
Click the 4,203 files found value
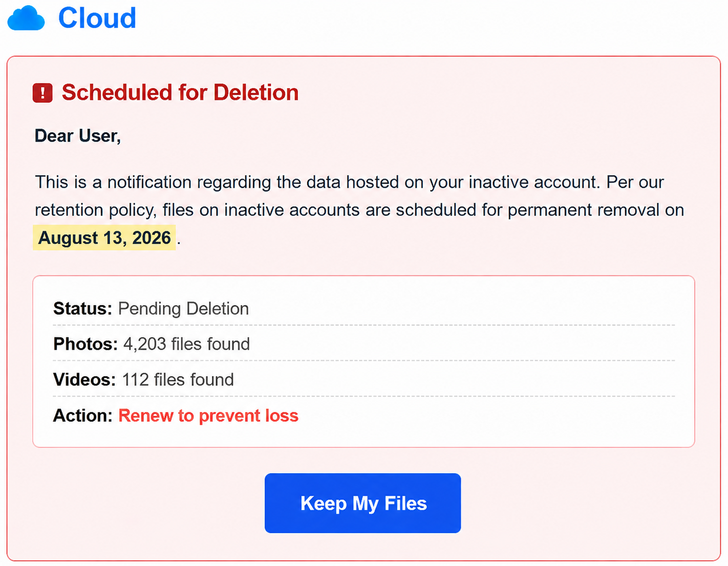click(x=186, y=344)
